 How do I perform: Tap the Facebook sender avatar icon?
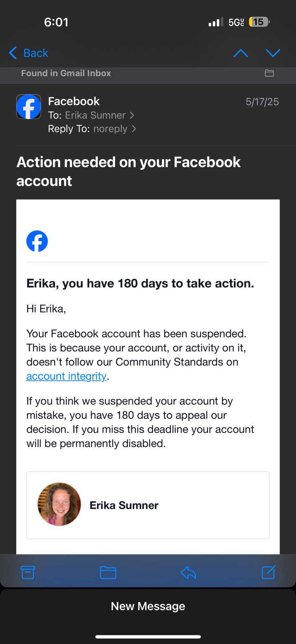[28, 106]
